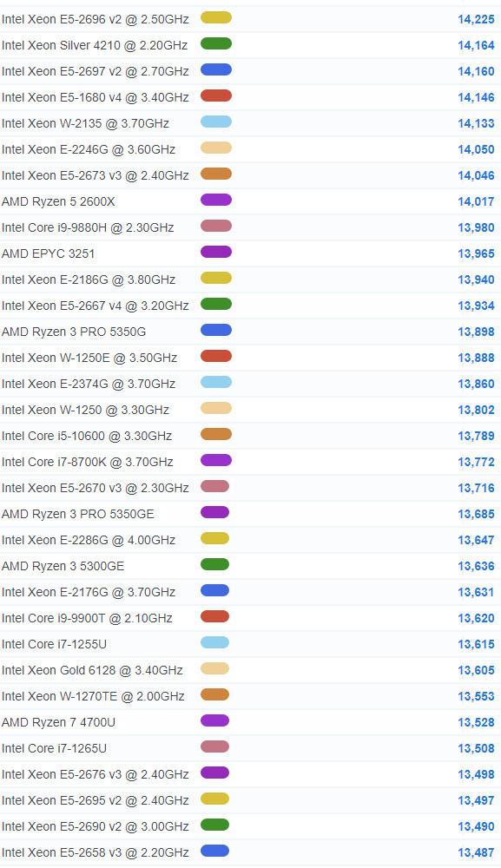The image size is (501, 868).
Task: Select Intel Xeon W-1250 @ 3.30GHz
Action: (x=85, y=410)
